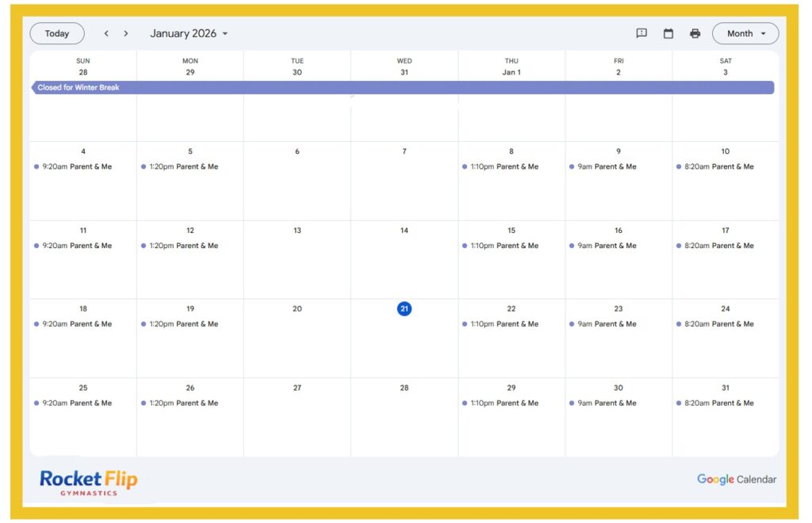Click the Jan 1 date label
812x523 pixels.
tap(511, 72)
